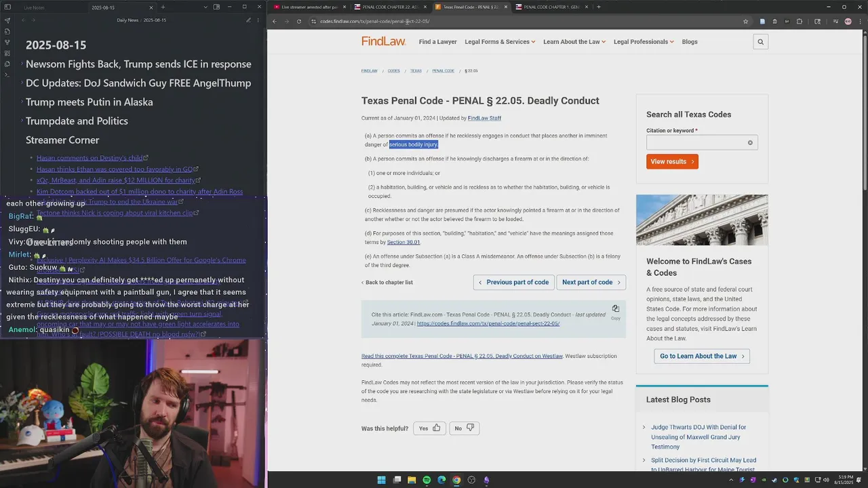This screenshot has width=868, height=488.
Task: Click No thumbs-down feedback button
Action: tap(464, 428)
